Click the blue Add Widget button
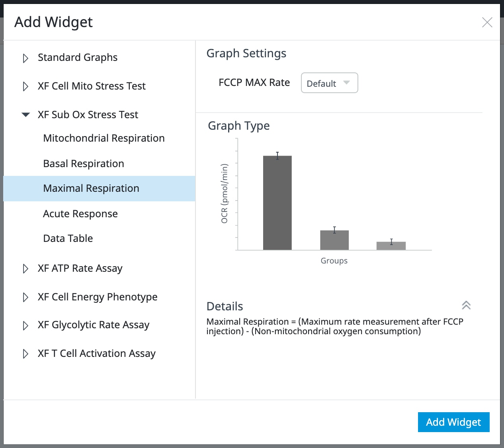Viewport: 504px width, 448px height. (x=453, y=422)
